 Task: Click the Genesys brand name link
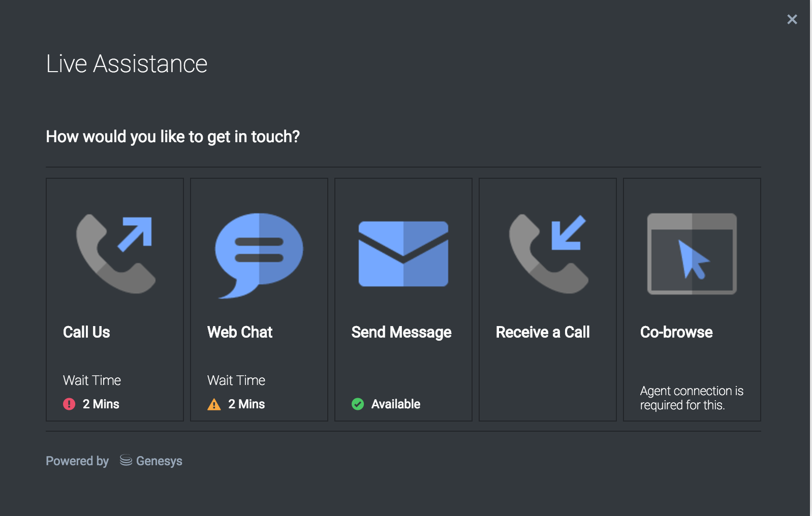coord(159,461)
